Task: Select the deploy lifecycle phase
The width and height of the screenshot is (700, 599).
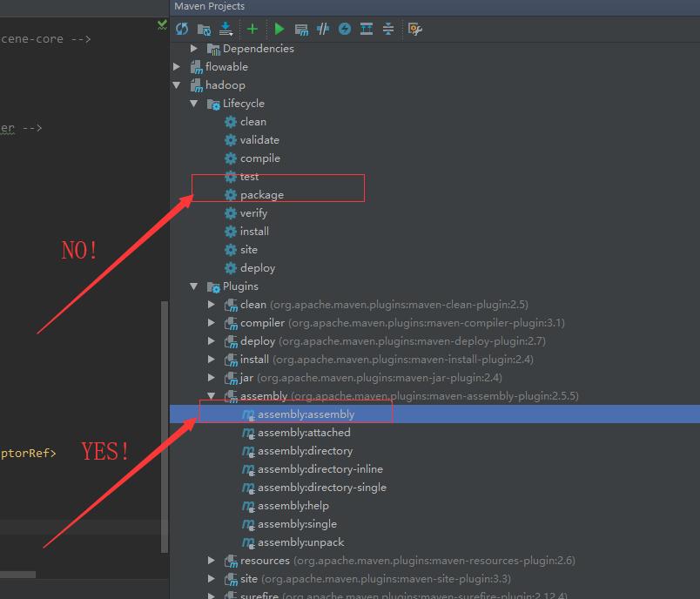Action: point(258,268)
